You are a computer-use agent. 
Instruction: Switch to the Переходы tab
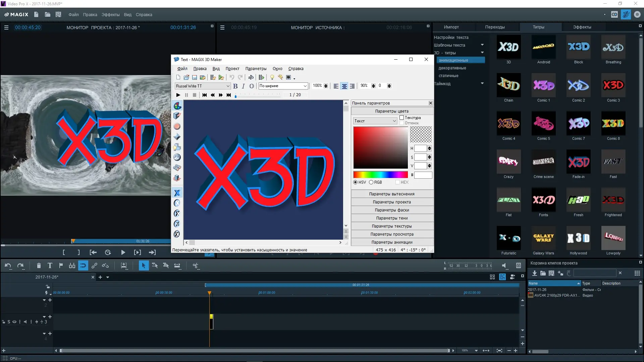click(x=495, y=27)
